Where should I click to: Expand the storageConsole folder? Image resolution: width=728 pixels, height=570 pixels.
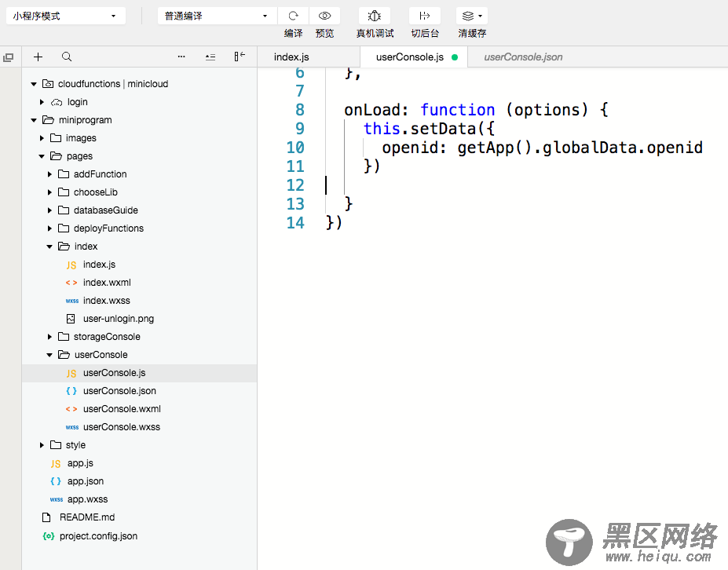[49, 337]
